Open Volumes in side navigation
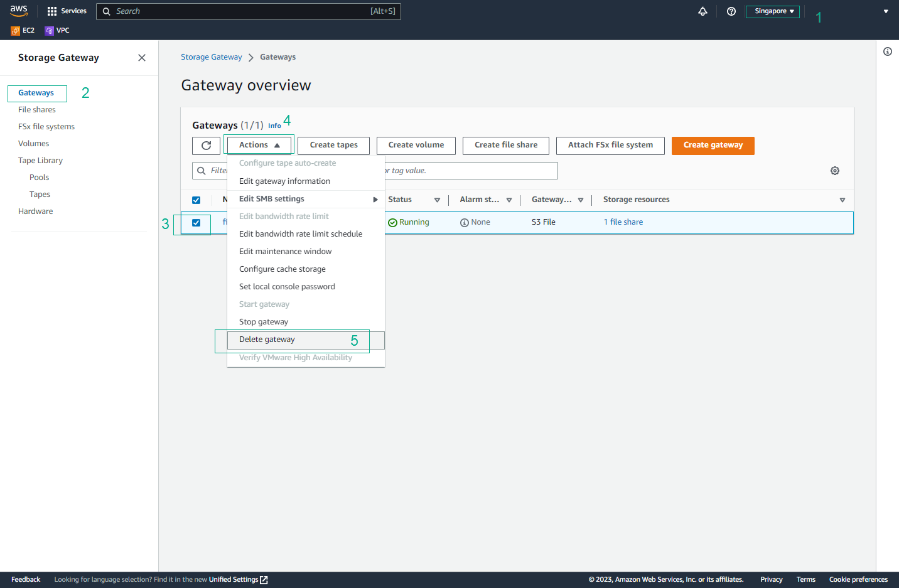 pos(34,144)
